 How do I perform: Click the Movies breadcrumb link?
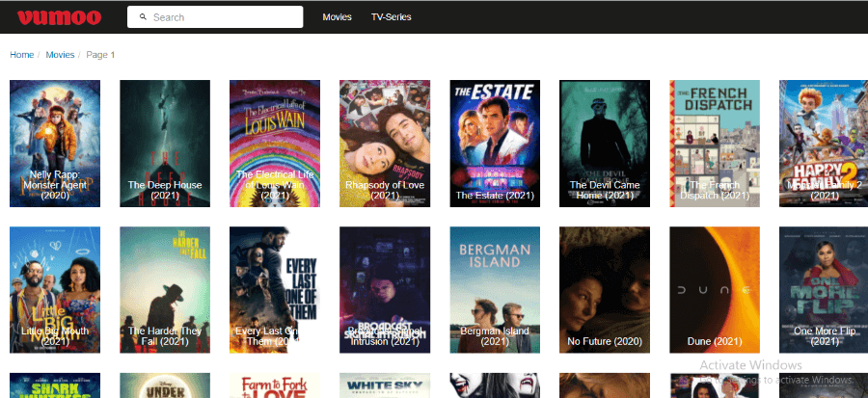point(60,55)
